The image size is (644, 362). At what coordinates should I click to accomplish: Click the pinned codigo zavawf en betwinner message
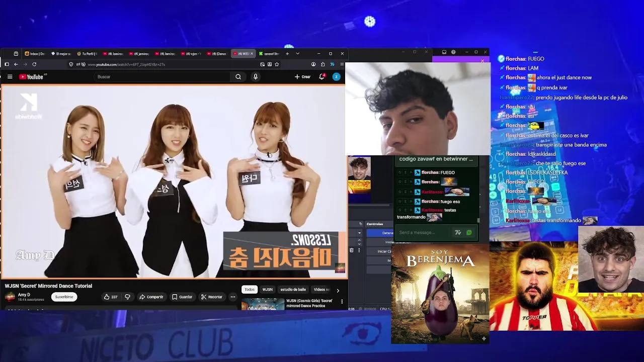click(436, 159)
